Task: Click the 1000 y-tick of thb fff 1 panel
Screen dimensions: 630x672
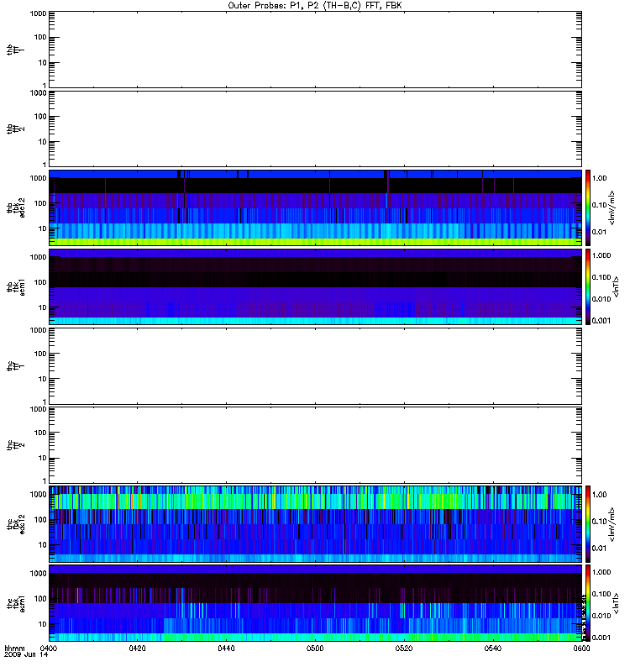Action: 38,13
